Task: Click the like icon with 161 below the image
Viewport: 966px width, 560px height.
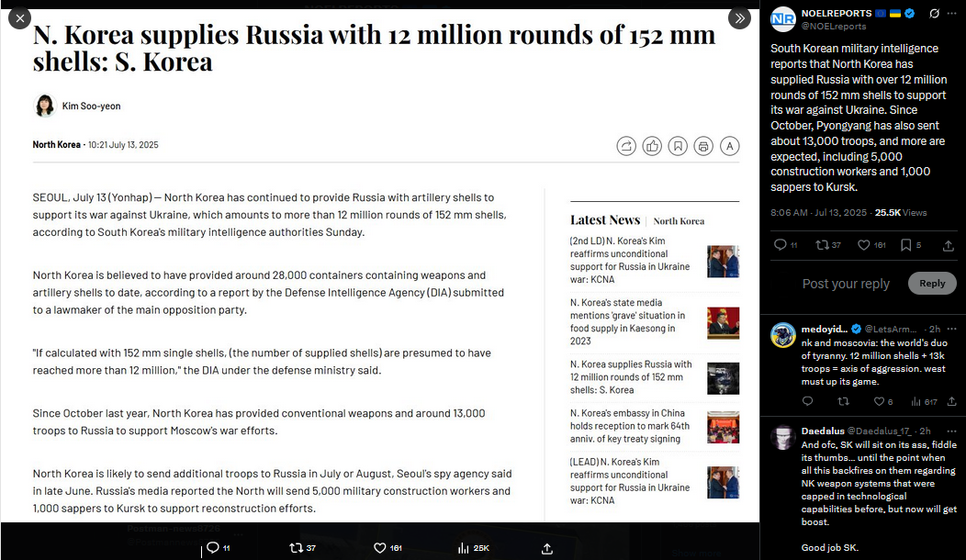Action: (379, 548)
